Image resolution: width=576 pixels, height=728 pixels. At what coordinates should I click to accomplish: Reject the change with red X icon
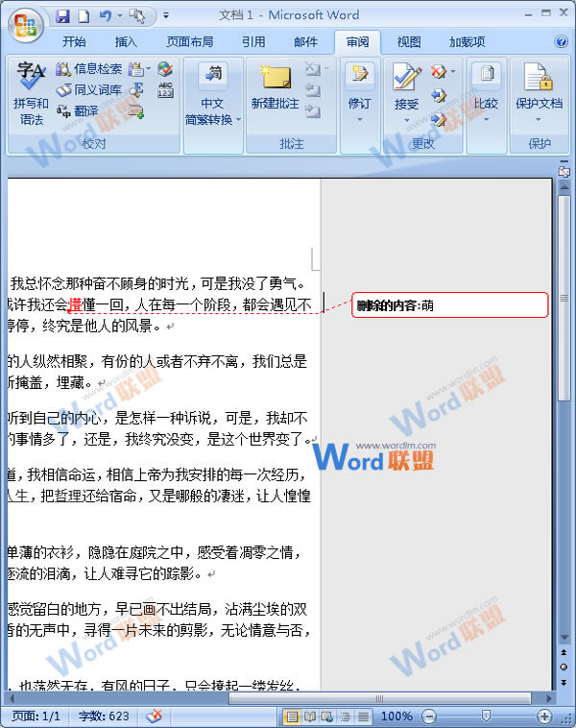click(x=438, y=71)
